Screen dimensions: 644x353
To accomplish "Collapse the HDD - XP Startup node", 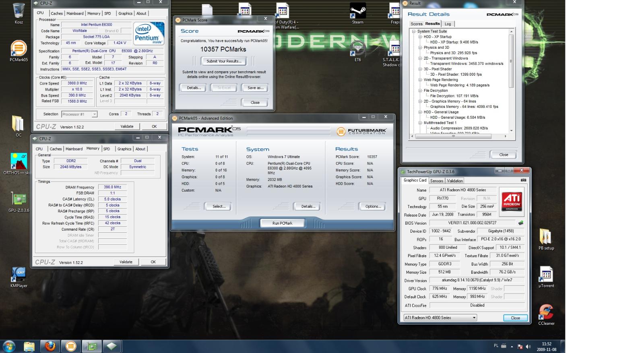I will click(420, 37).
